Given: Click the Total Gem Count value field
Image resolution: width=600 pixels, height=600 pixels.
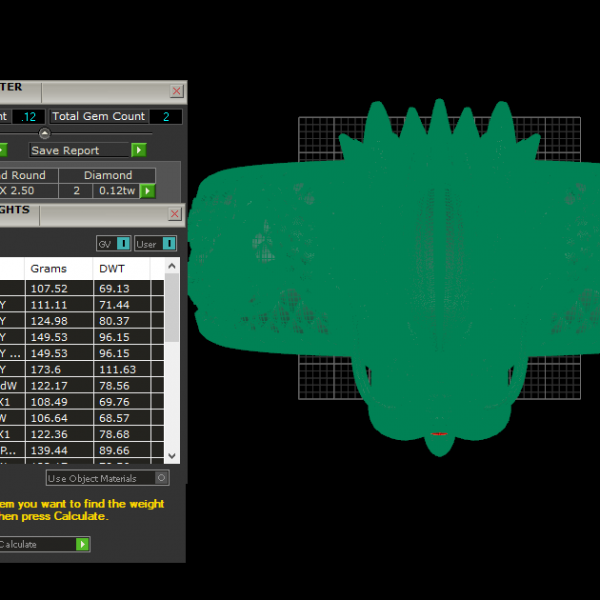Looking at the screenshot, I should tap(165, 117).
